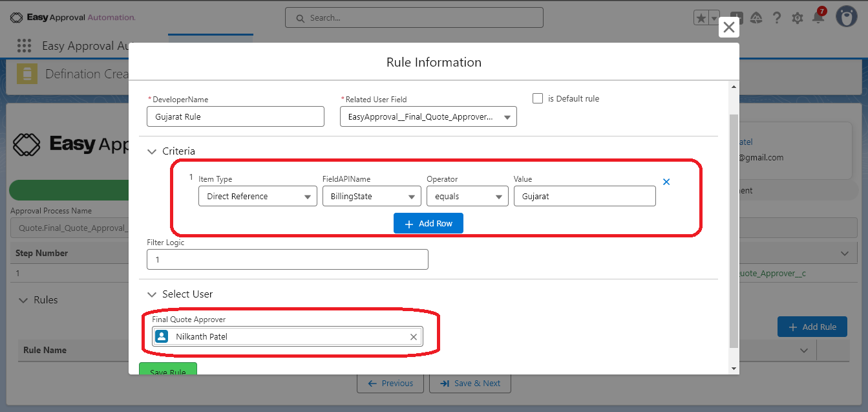The width and height of the screenshot is (868, 412).
Task: Open the Quote_Approver__c link in background
Action: point(772,274)
